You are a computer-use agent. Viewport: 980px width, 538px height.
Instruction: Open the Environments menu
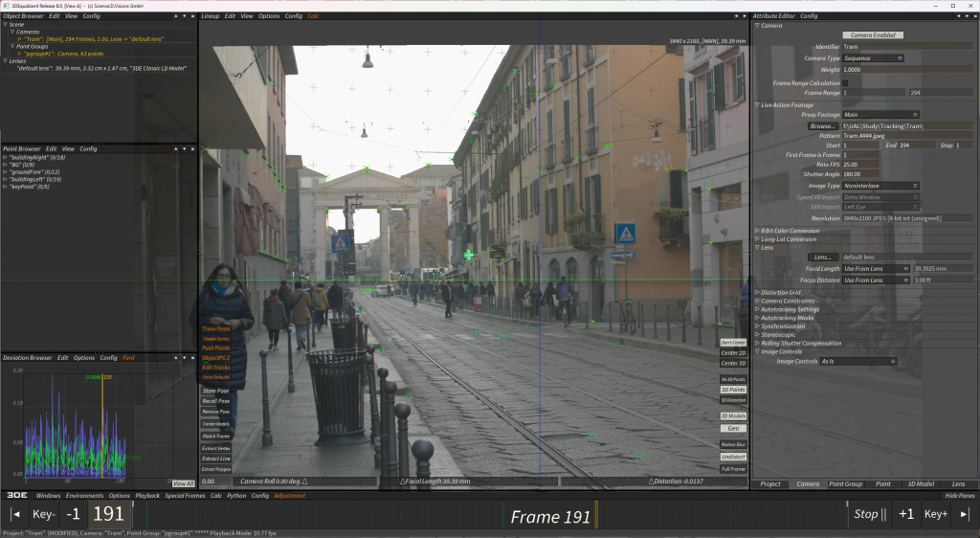click(x=84, y=496)
